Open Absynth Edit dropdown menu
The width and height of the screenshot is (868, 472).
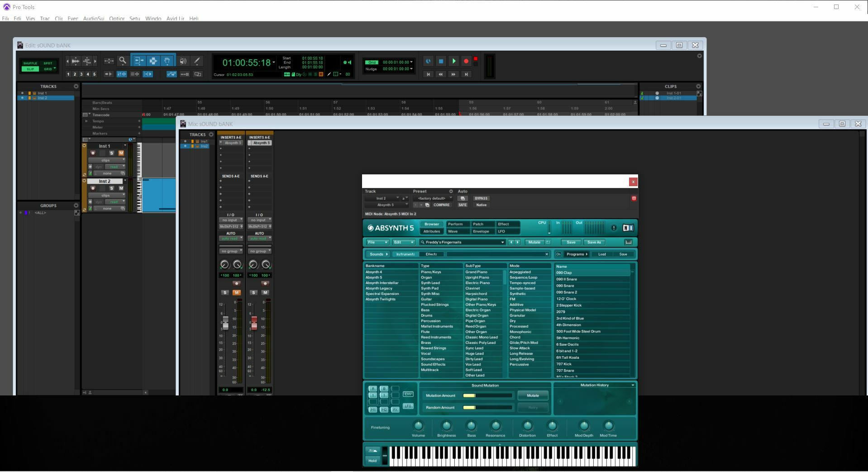coord(403,242)
